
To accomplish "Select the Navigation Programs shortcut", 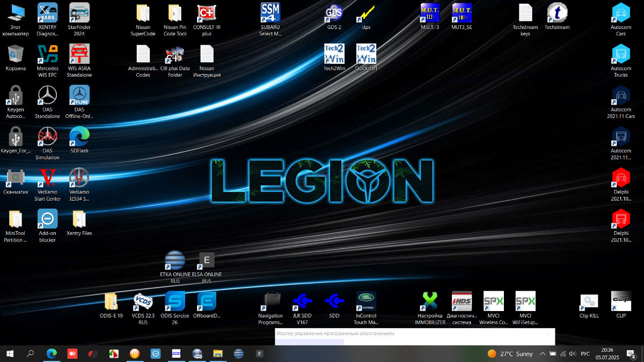I will pyautogui.click(x=270, y=301).
